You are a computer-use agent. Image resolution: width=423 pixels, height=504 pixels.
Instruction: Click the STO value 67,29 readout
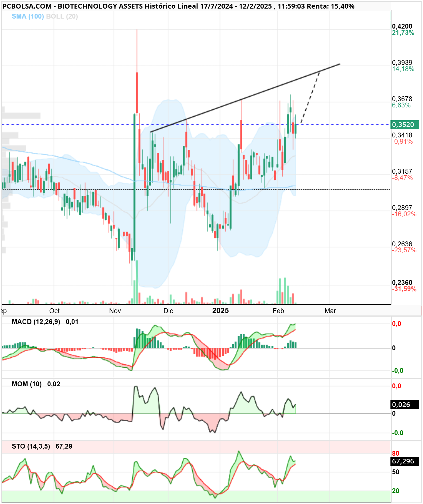click(x=64, y=446)
